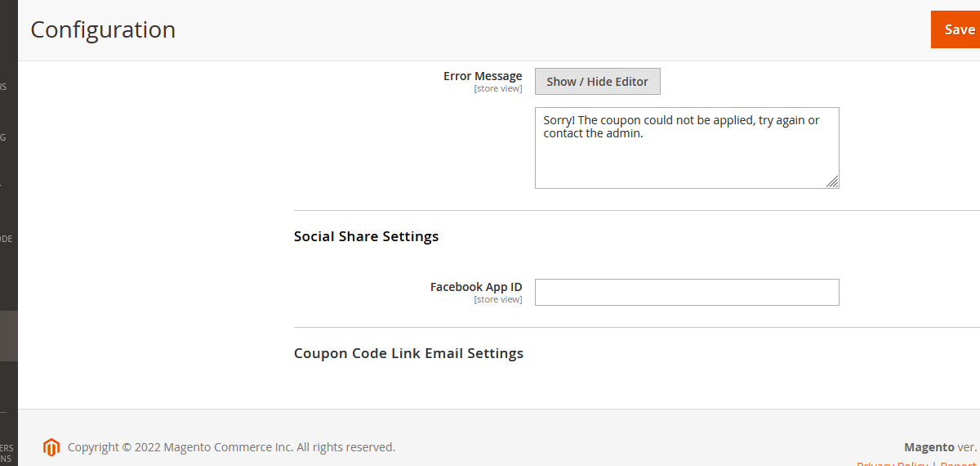Click the orange Save button
The image size is (980, 466).
pyautogui.click(x=956, y=29)
